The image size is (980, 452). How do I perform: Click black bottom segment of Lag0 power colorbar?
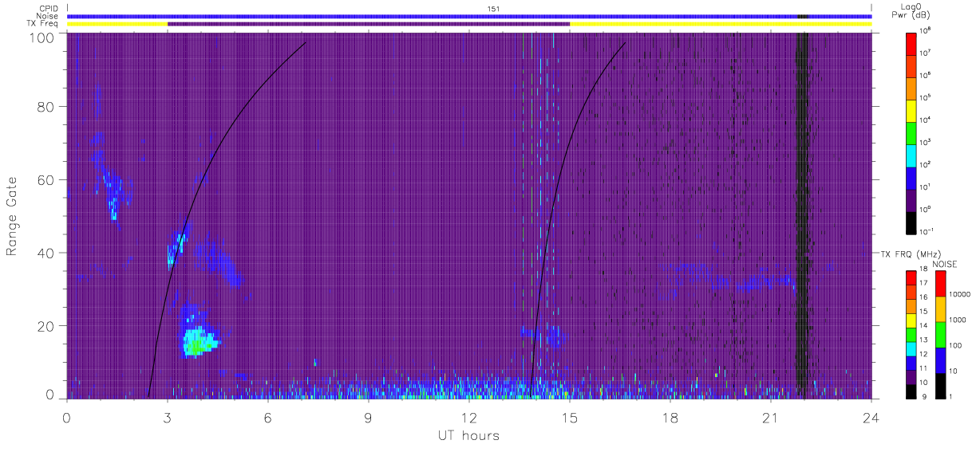[912, 222]
